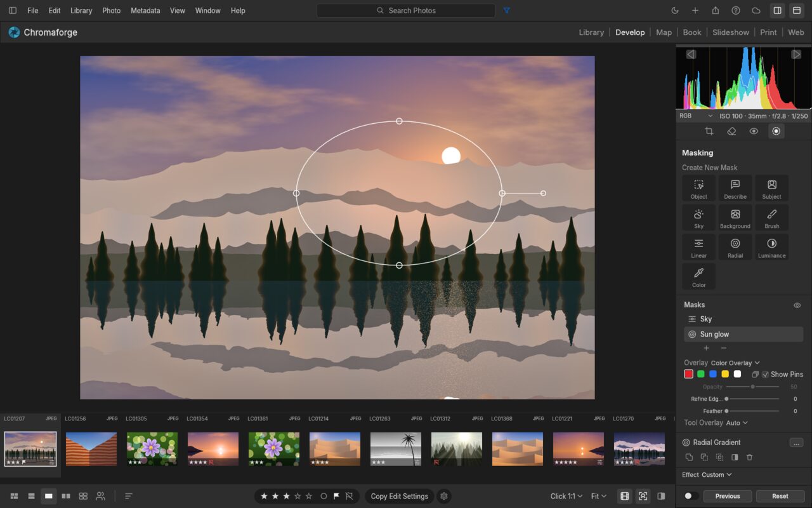Screen dimensions: 812x508
Task: Toggle the search filter funnel icon
Action: coord(506,11)
